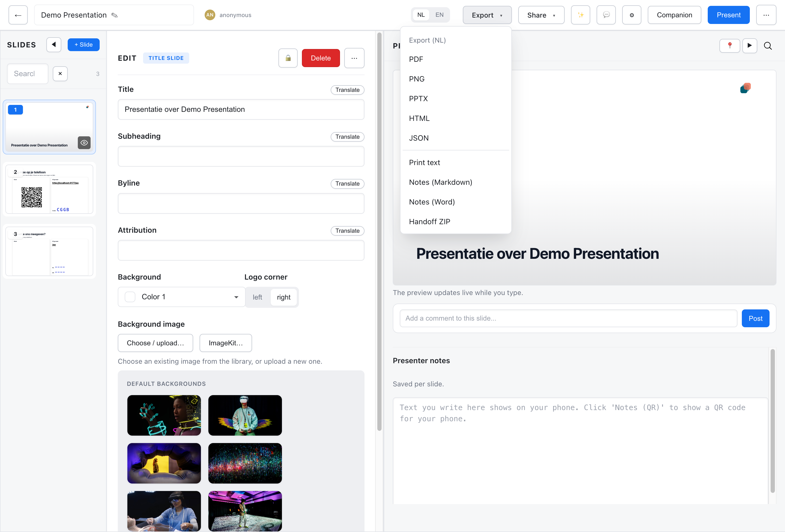
Task: Choose JSON export option
Action: pos(455,138)
